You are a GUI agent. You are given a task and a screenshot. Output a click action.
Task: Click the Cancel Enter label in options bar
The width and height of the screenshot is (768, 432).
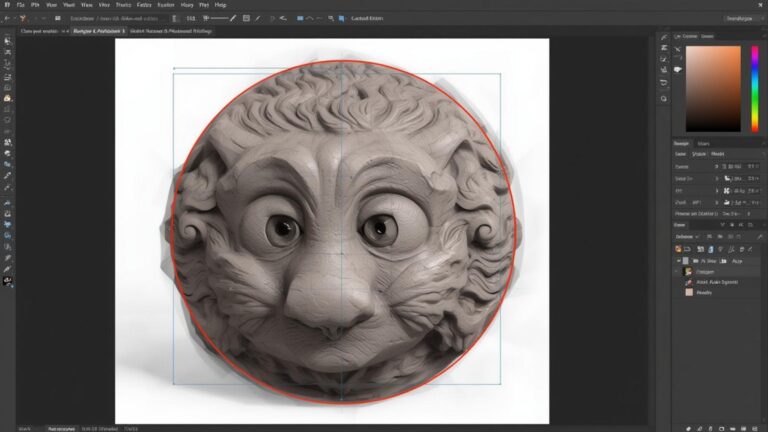(x=367, y=19)
